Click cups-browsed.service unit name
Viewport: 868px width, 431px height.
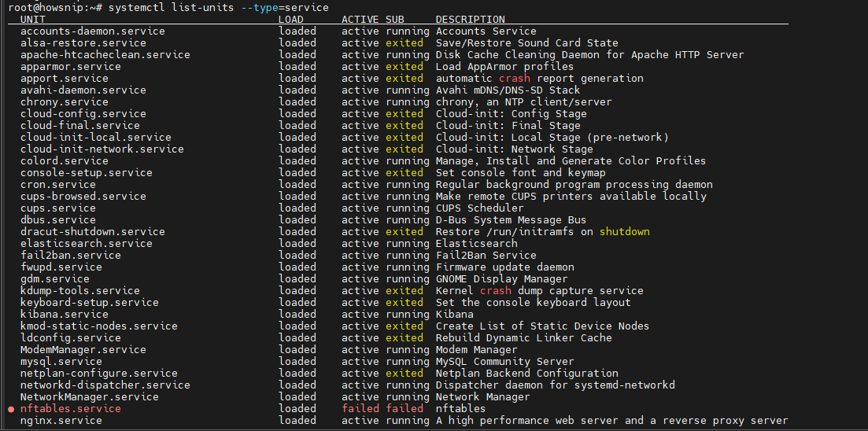pos(83,197)
